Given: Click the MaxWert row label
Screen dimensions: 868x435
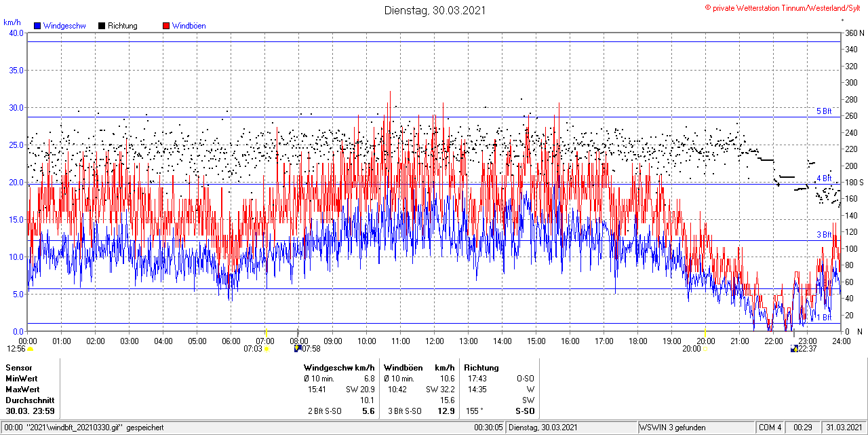Looking at the screenshot, I should point(22,390).
